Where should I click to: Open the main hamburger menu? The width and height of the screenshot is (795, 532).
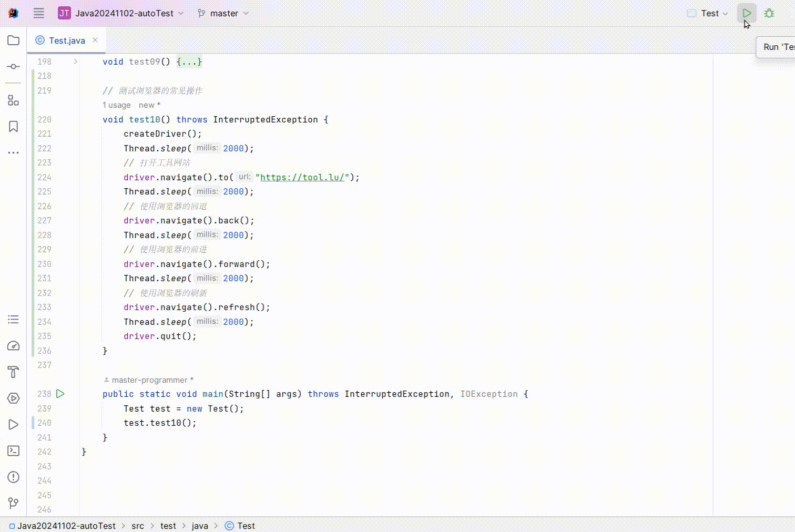click(39, 13)
